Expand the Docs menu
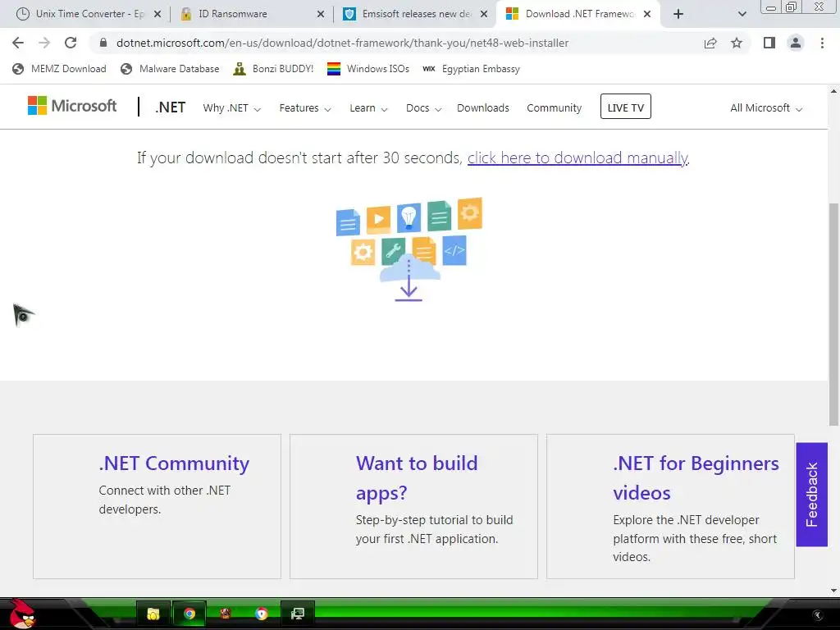Viewport: 840px width, 630px height. (x=423, y=108)
